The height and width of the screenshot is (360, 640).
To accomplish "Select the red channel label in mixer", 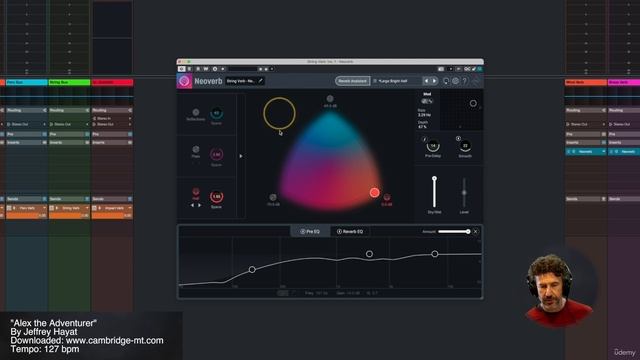I will click(x=112, y=82).
